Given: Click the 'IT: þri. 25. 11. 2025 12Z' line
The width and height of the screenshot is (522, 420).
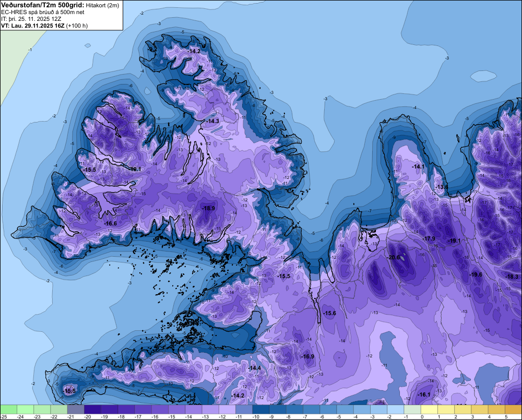Looking at the screenshot, I should (31, 19).
